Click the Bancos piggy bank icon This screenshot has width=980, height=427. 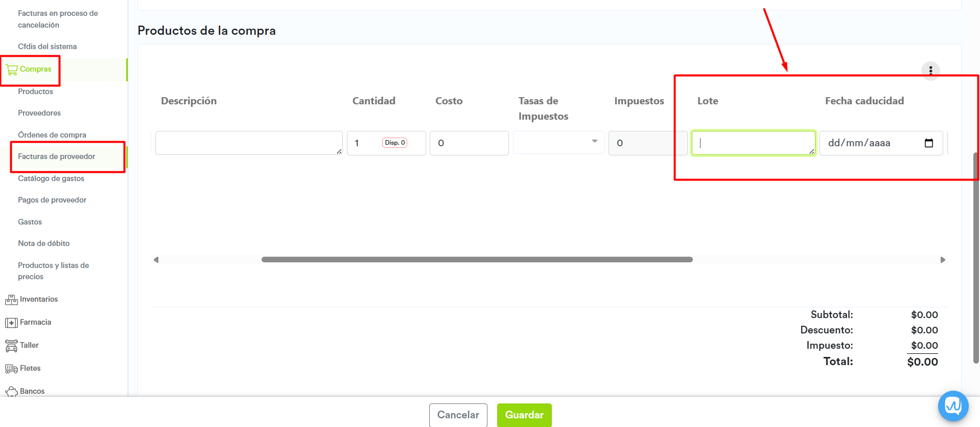pos(11,392)
